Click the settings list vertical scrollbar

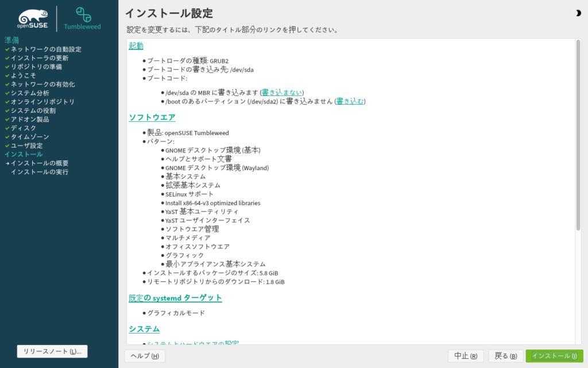tap(578, 138)
